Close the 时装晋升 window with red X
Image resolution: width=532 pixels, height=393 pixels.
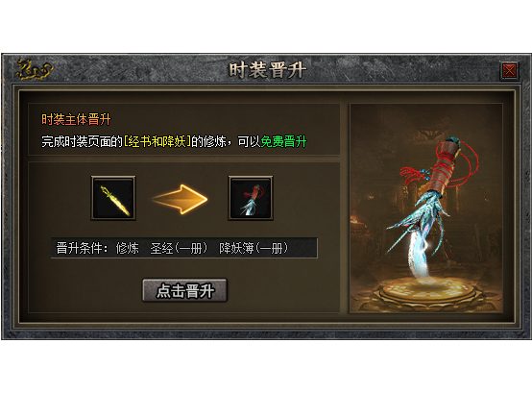click(x=509, y=71)
